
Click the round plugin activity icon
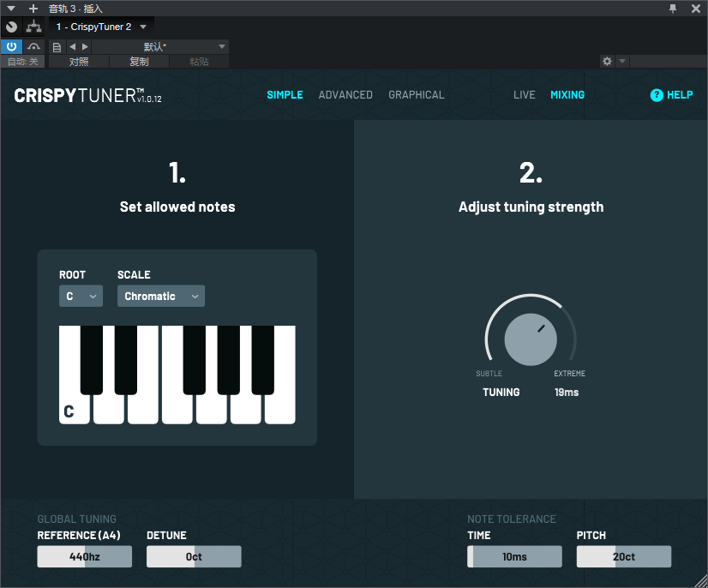(12, 27)
